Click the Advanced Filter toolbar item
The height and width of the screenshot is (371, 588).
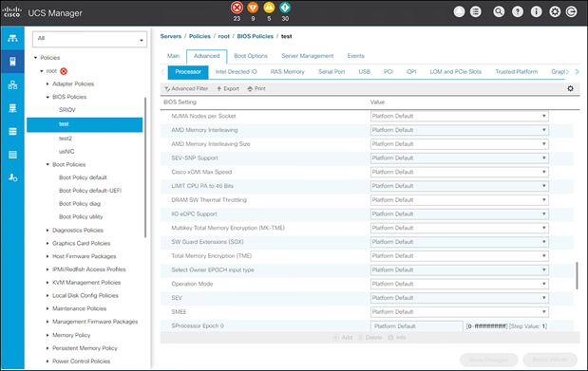pyautogui.click(x=186, y=89)
